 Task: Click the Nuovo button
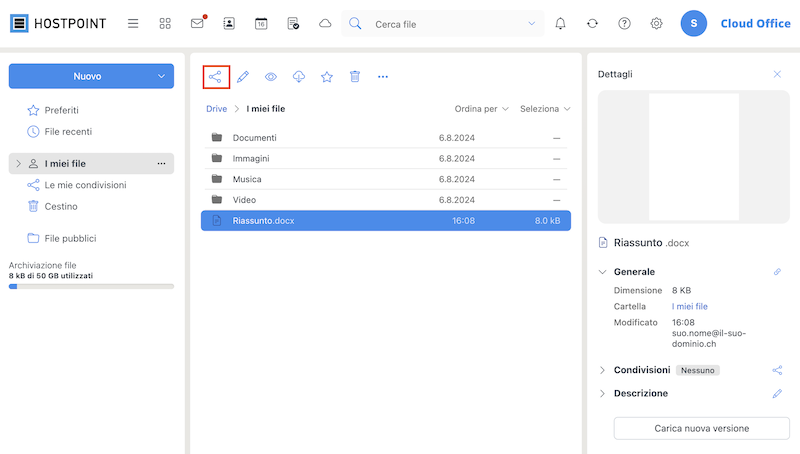pyautogui.click(x=87, y=77)
